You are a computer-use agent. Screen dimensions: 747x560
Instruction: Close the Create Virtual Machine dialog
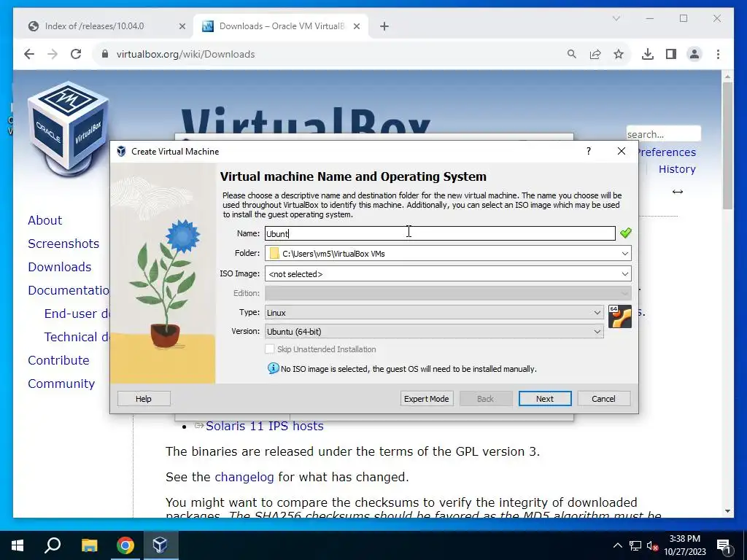[x=622, y=151]
